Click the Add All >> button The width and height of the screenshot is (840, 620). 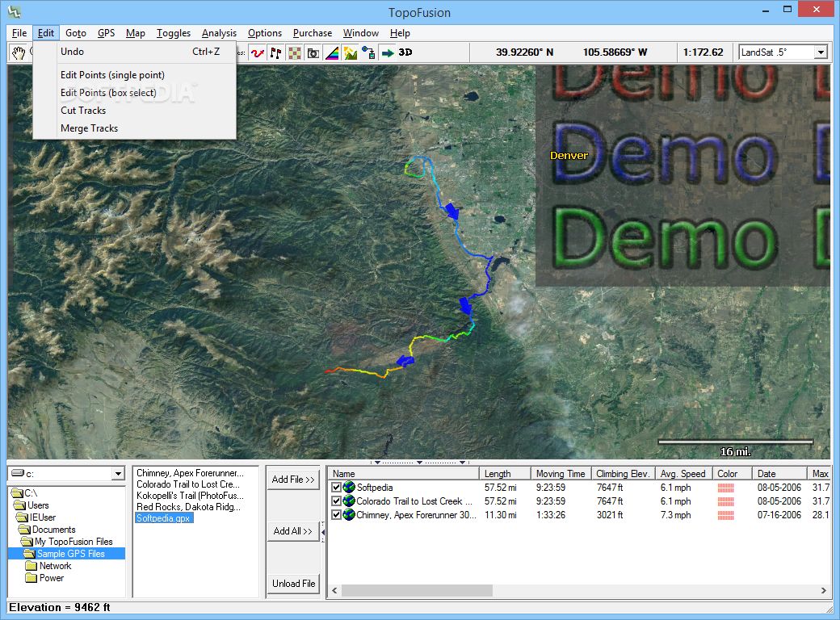coord(293,531)
